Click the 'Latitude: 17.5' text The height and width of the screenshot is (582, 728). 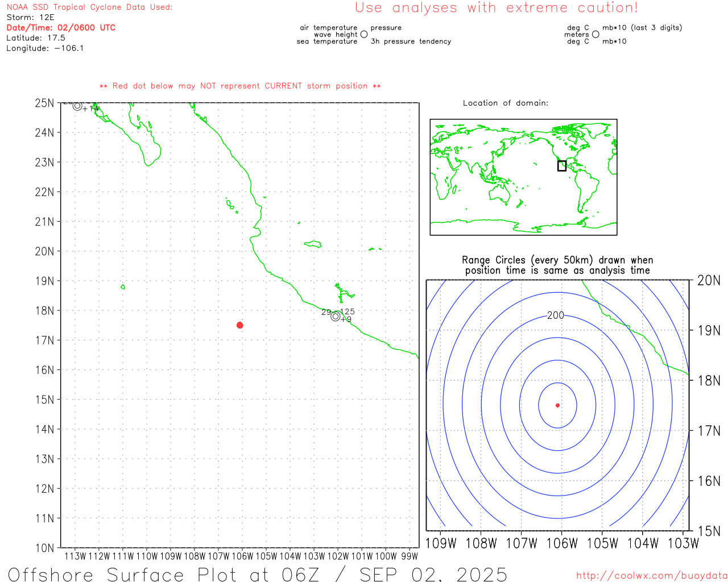pos(36,38)
